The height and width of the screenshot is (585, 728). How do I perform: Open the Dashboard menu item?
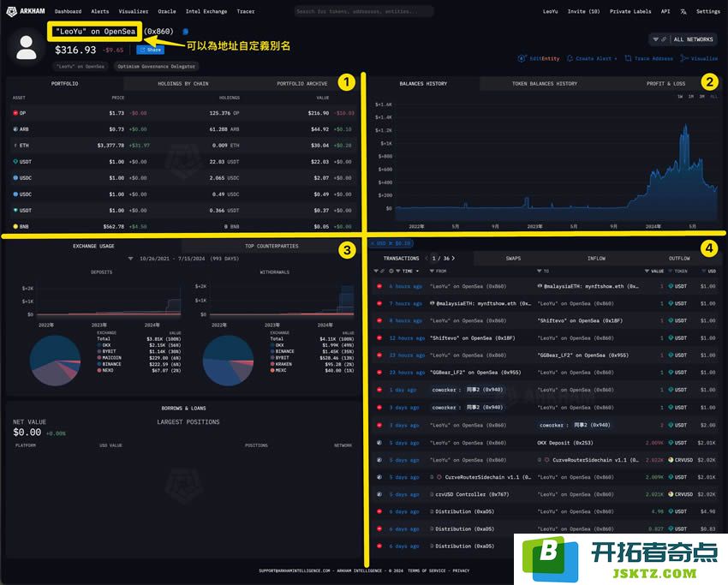pyautogui.click(x=68, y=12)
